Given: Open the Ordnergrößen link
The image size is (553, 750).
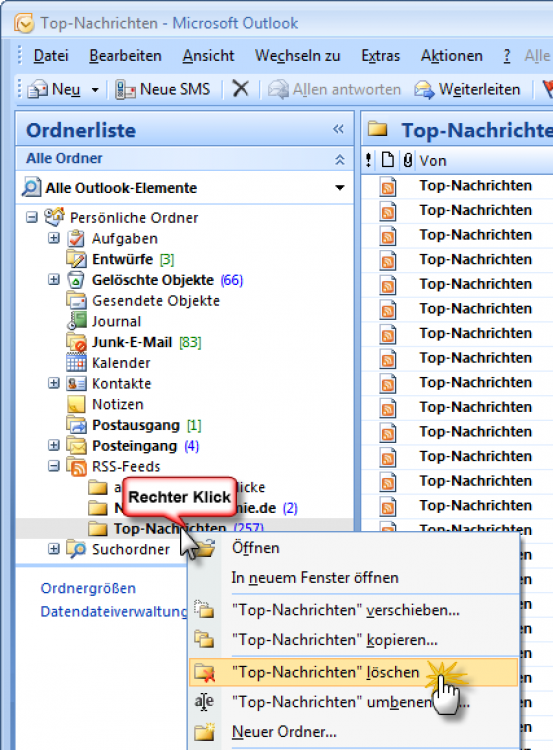Looking at the screenshot, I should pyautogui.click(x=88, y=588).
